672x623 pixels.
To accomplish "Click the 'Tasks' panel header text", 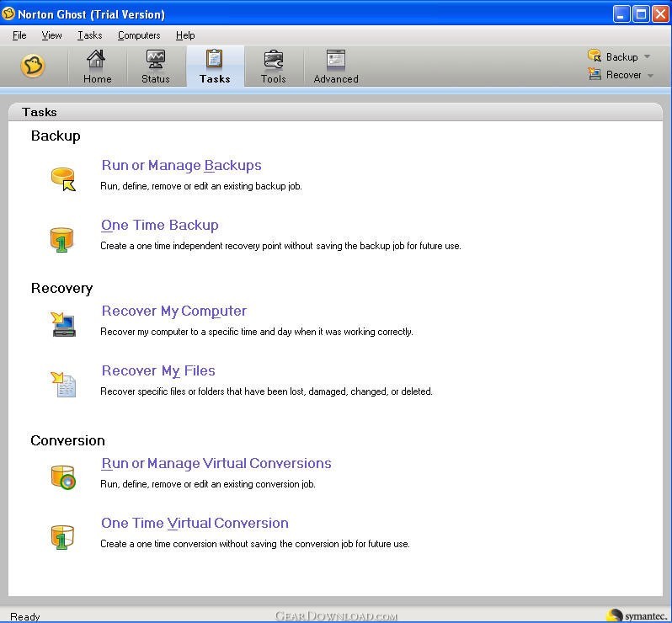I will pos(40,112).
